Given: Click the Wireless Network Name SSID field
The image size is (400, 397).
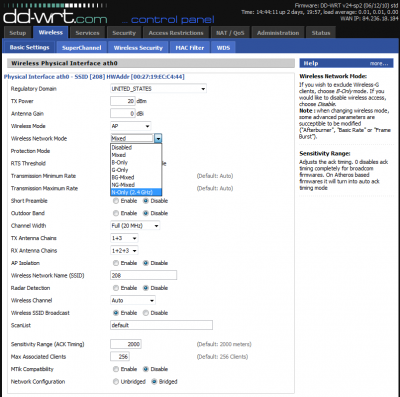Looking at the screenshot, I should pyautogui.click(x=144, y=275).
